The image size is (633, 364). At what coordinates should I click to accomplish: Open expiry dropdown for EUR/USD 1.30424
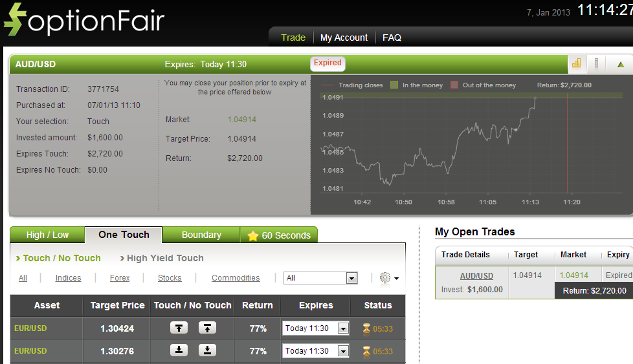point(315,328)
